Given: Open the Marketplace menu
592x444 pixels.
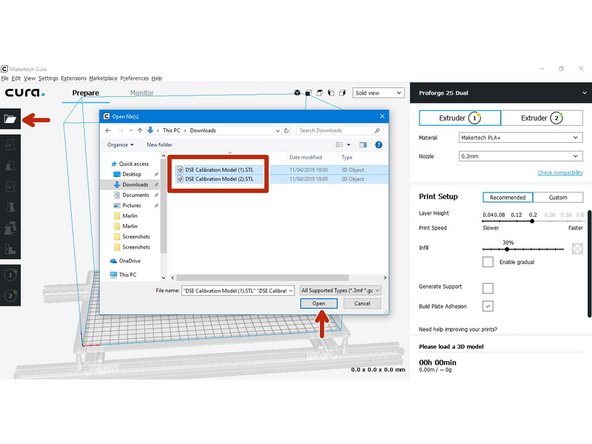Looking at the screenshot, I should (x=103, y=78).
